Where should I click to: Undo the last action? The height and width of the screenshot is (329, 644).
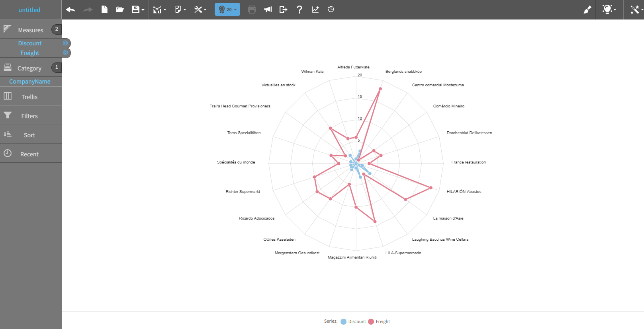tap(70, 10)
